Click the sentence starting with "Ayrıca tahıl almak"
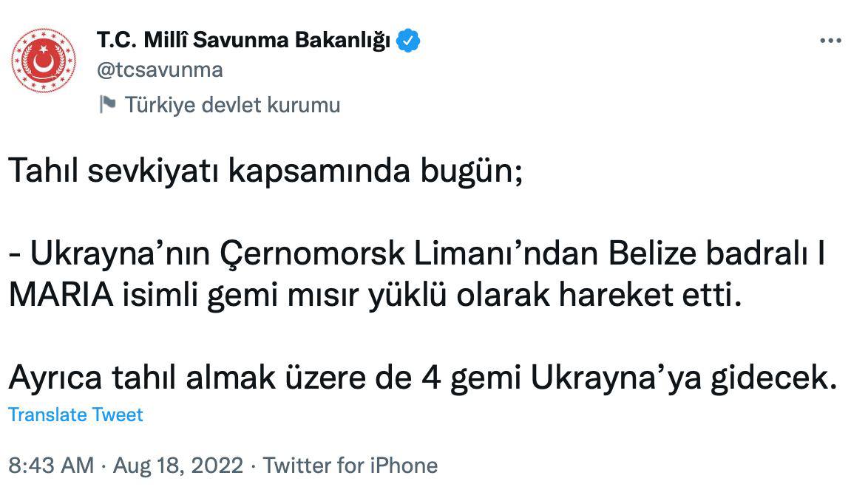 (421, 378)
